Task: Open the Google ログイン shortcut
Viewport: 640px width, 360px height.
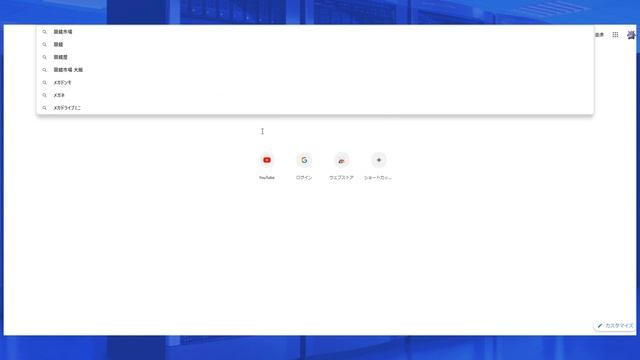Action: coord(304,166)
